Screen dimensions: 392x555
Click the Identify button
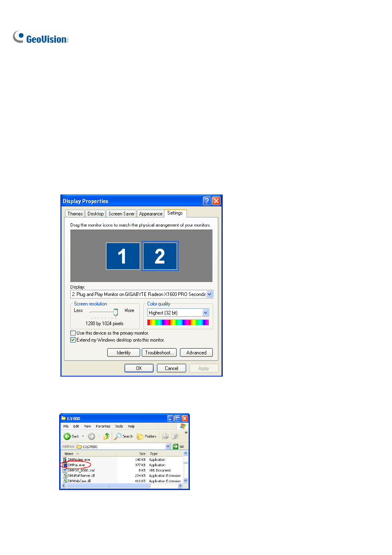click(124, 353)
